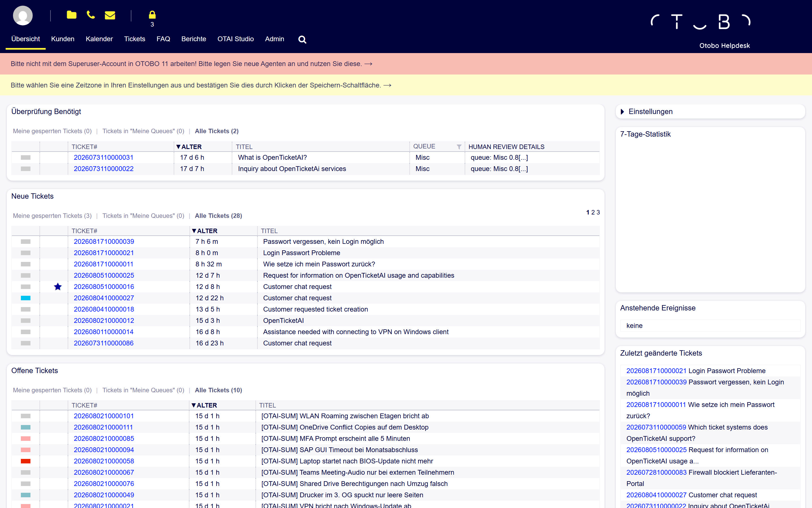Show Alle Tickets (2) in Überprüfung Benötigt

tap(217, 131)
